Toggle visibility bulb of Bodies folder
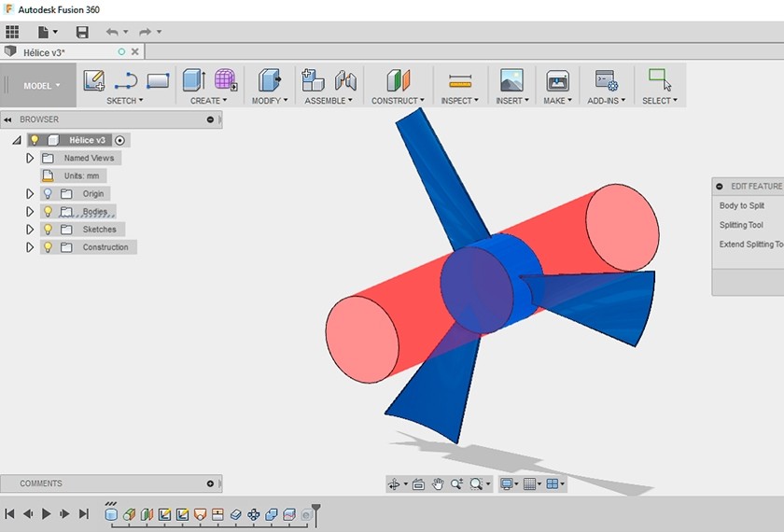 [x=48, y=212]
